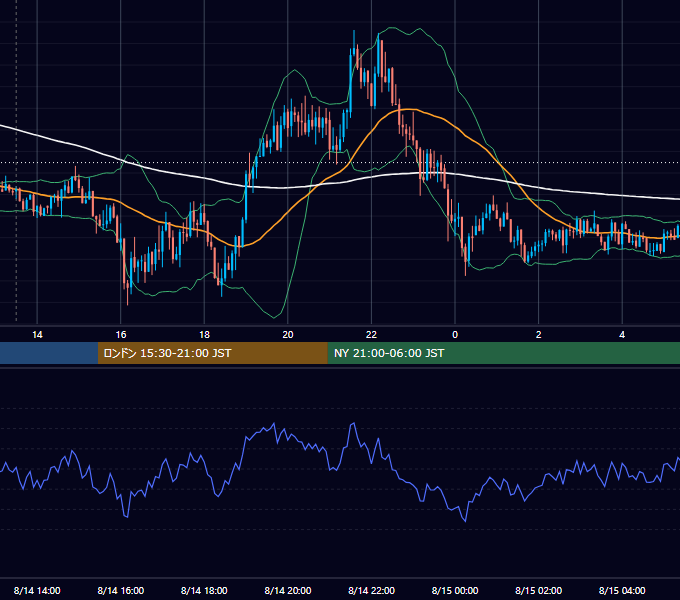Click the 8/14 22:00 time axis label
Image resolution: width=680 pixels, height=600 pixels.
point(372,590)
